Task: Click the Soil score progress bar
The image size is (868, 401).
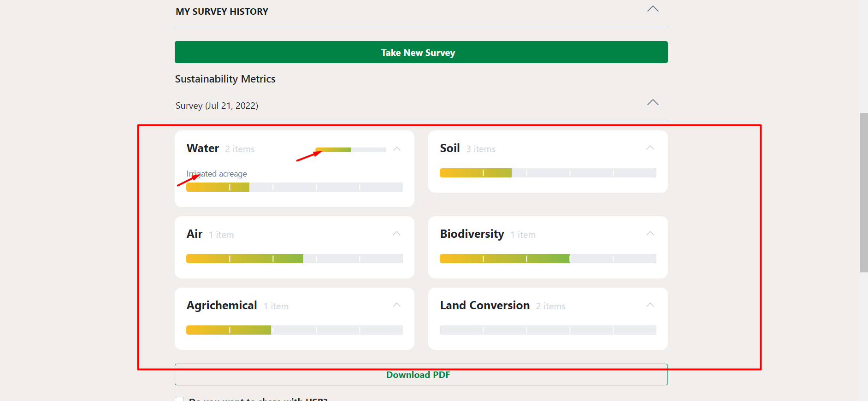Action: [x=548, y=173]
